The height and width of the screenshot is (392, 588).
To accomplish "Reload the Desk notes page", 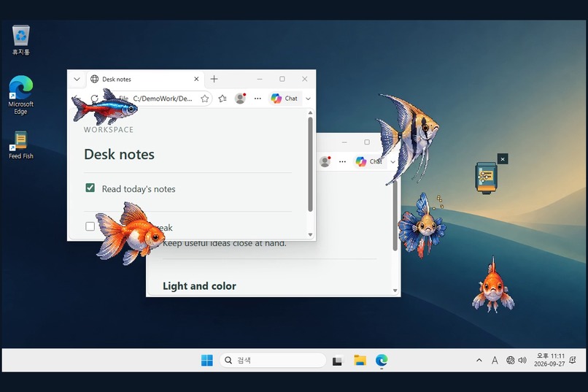I will 94,99.
